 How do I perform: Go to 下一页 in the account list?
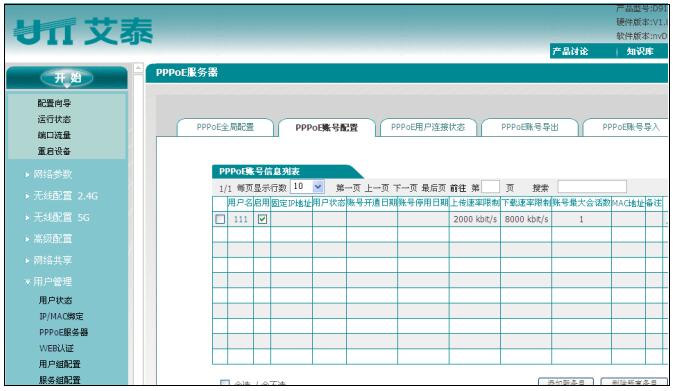point(405,188)
